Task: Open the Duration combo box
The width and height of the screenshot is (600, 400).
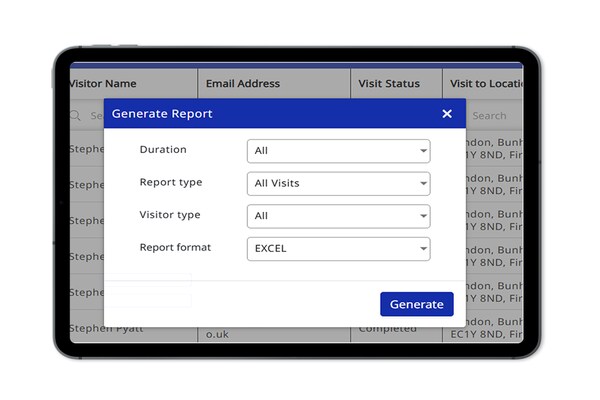Action: 337,151
